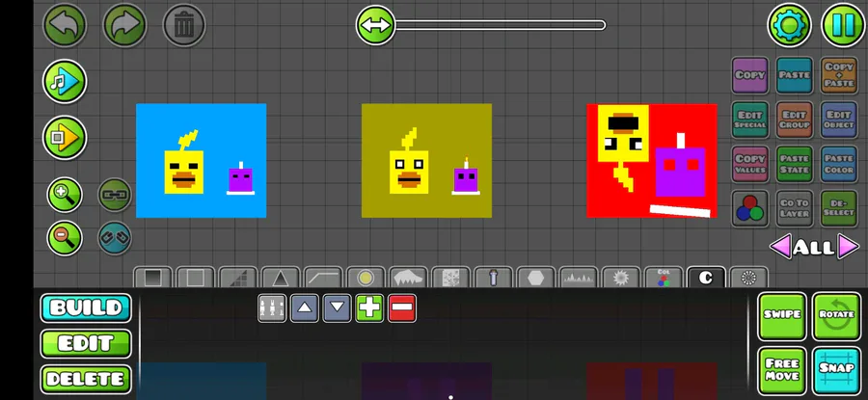Viewport: 868px width, 400px height.
Task: Open the torch decoration tab
Action: [493, 278]
